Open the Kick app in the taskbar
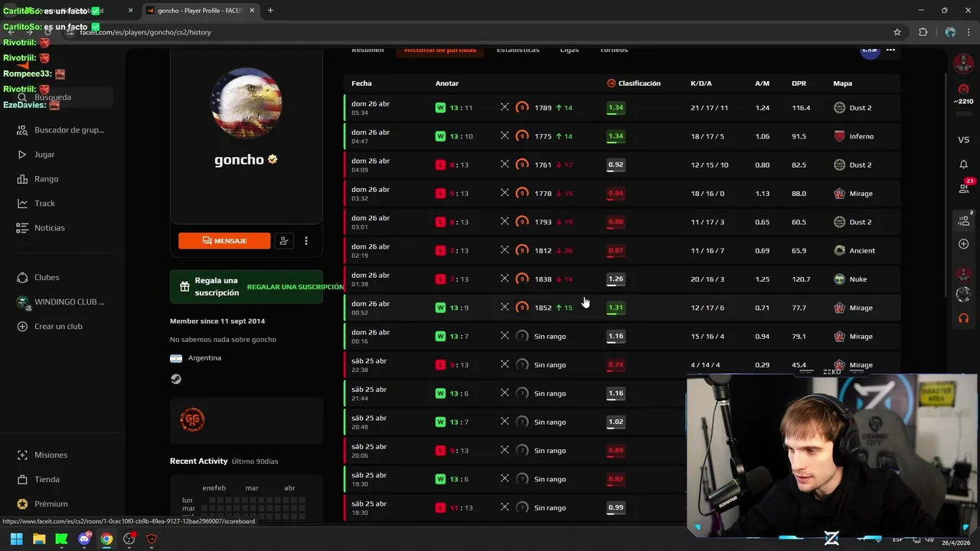Image resolution: width=980 pixels, height=551 pixels. (61, 539)
